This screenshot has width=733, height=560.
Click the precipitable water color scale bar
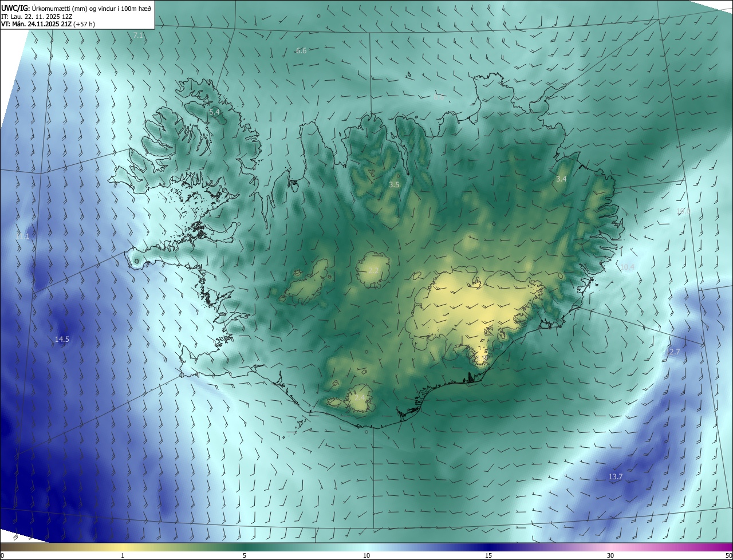click(366, 547)
